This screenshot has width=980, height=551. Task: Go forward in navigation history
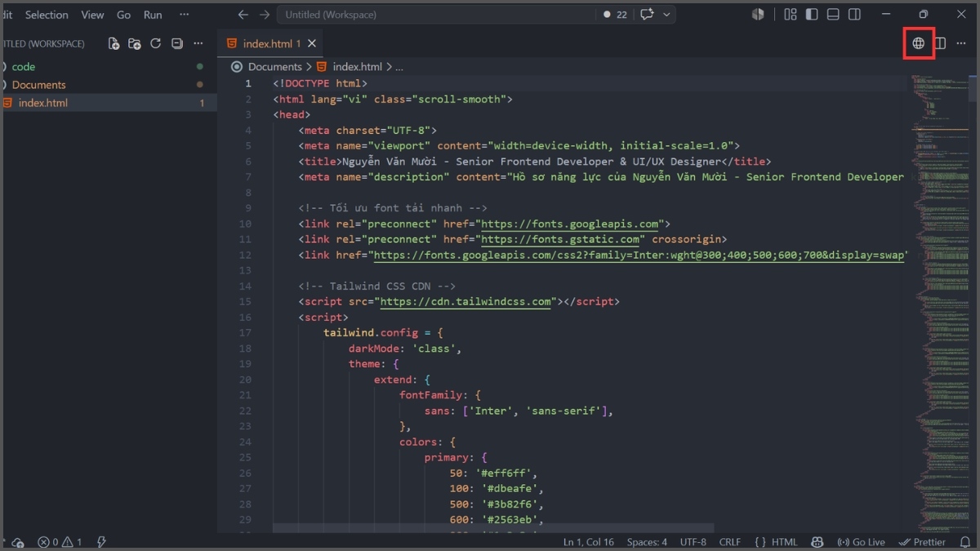point(264,15)
